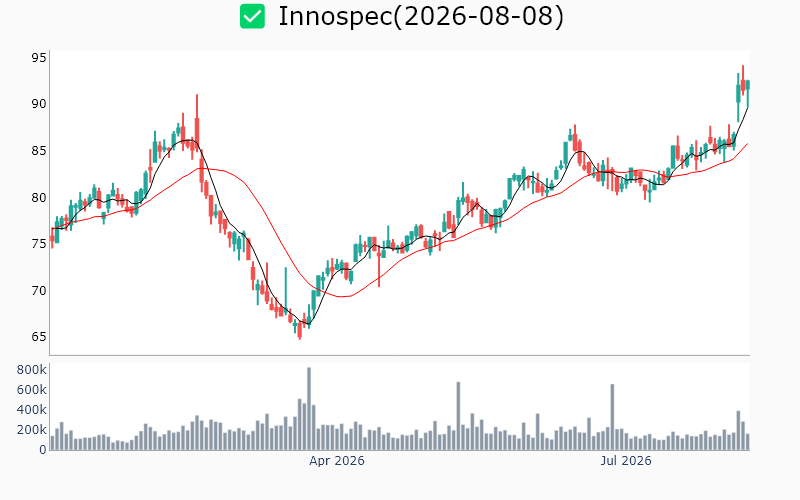Click the lowest red candlestick near 65
The height and width of the screenshot is (500, 800).
[299, 331]
